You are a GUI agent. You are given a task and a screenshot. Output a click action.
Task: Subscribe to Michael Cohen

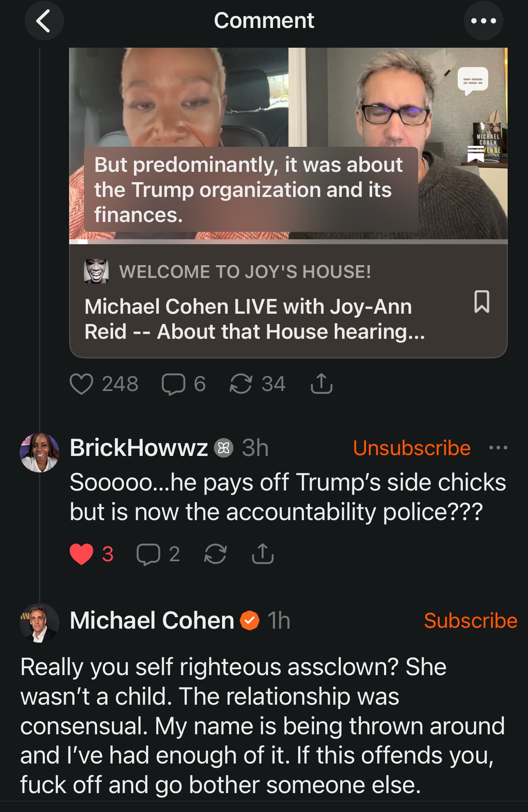tap(470, 620)
